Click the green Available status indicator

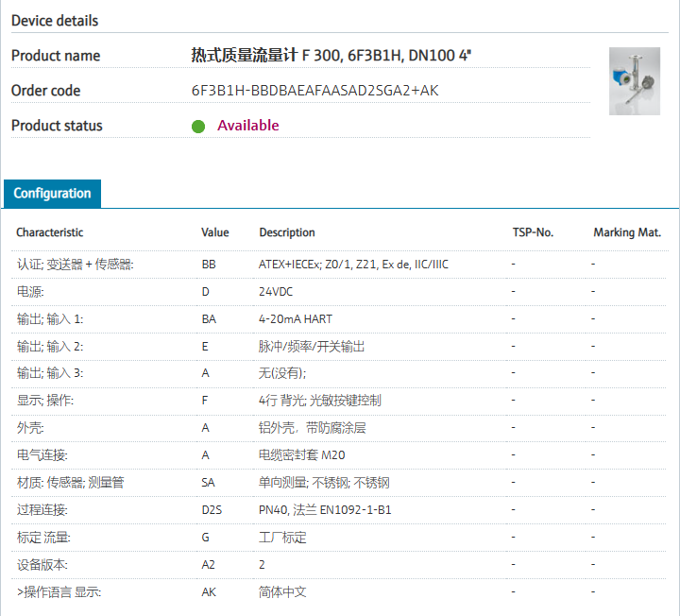click(x=198, y=126)
